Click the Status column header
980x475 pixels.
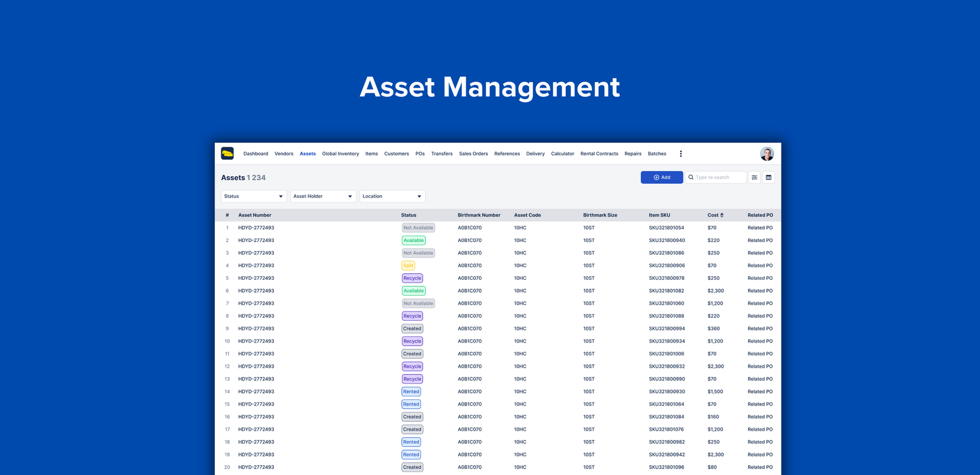point(408,215)
